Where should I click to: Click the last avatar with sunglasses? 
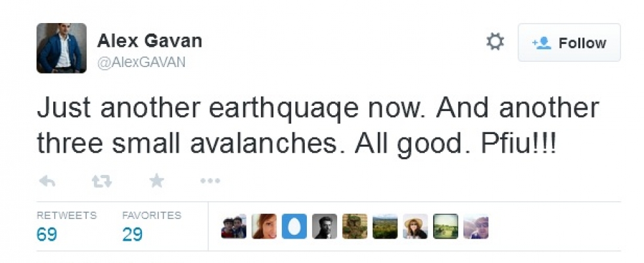click(476, 227)
